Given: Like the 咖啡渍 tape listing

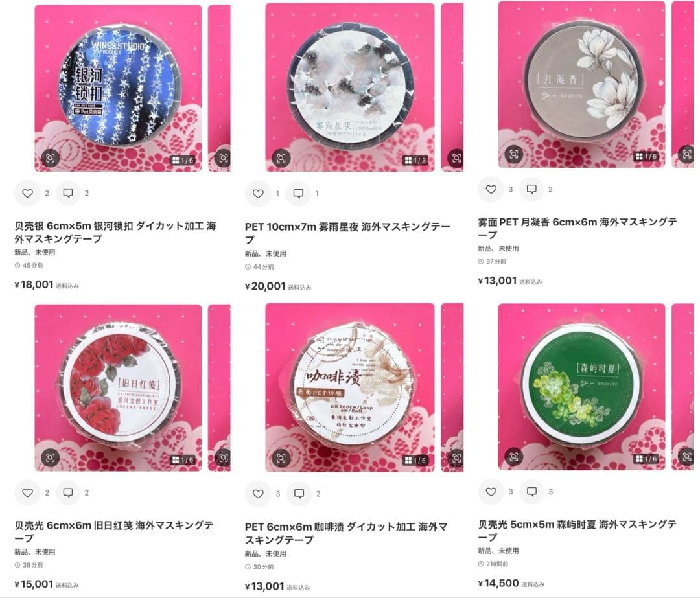Looking at the screenshot, I should pos(258,494).
